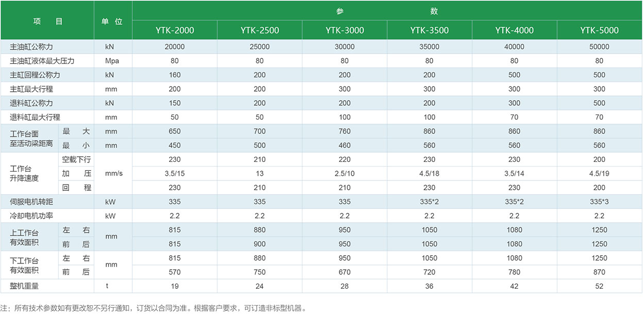
Task: Click the 项目 header cell
Action: point(47,21)
